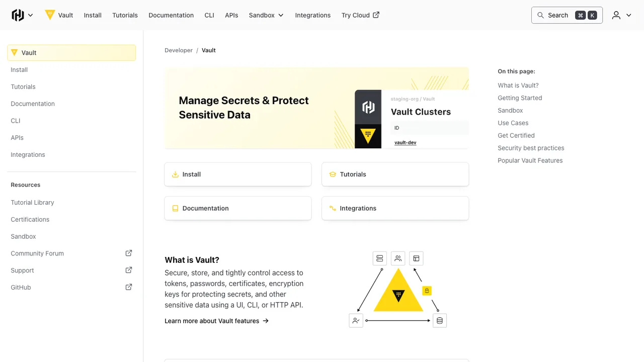644x362 pixels.
Task: Click the external-link icon beside Community Forum
Action: 129,253
